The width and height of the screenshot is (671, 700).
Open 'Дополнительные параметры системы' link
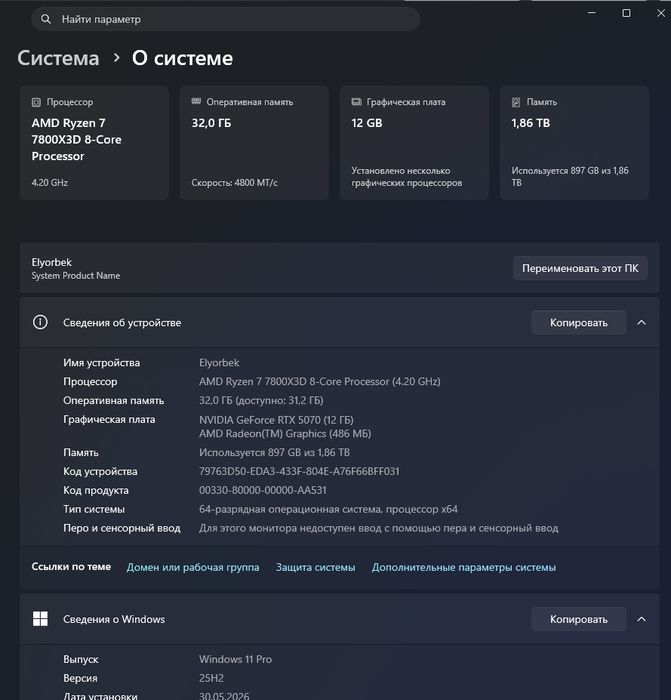click(x=464, y=567)
